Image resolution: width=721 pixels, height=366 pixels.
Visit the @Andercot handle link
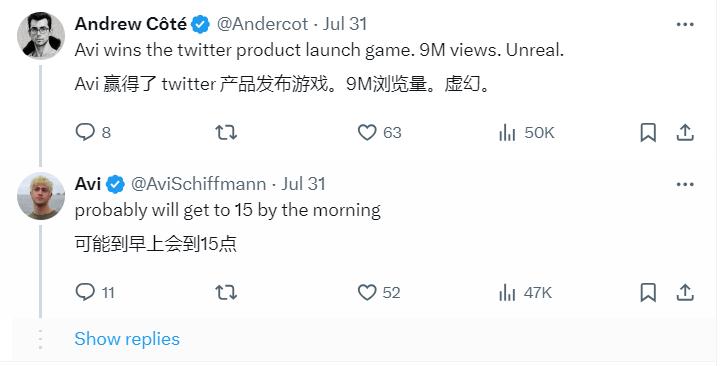(x=262, y=24)
